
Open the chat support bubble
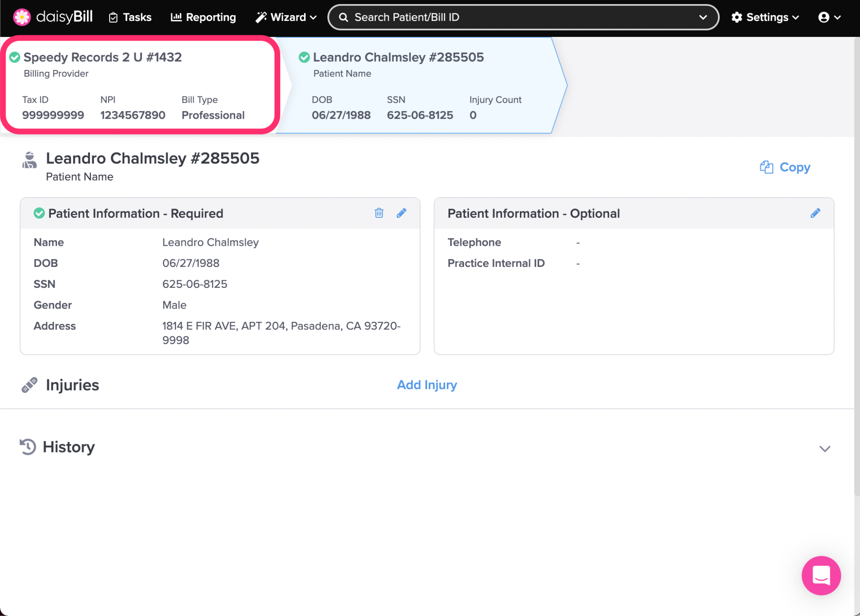point(821,575)
